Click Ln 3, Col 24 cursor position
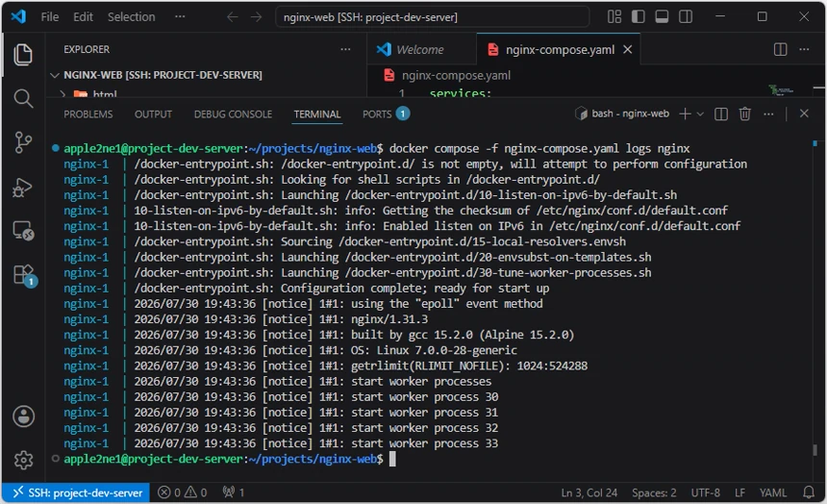 pos(589,492)
